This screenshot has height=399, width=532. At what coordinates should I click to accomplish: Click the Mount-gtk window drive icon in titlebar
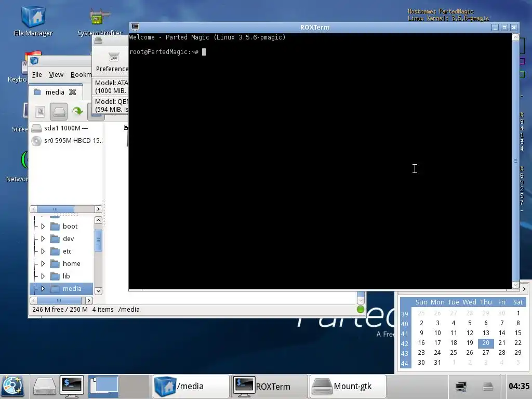point(98,41)
